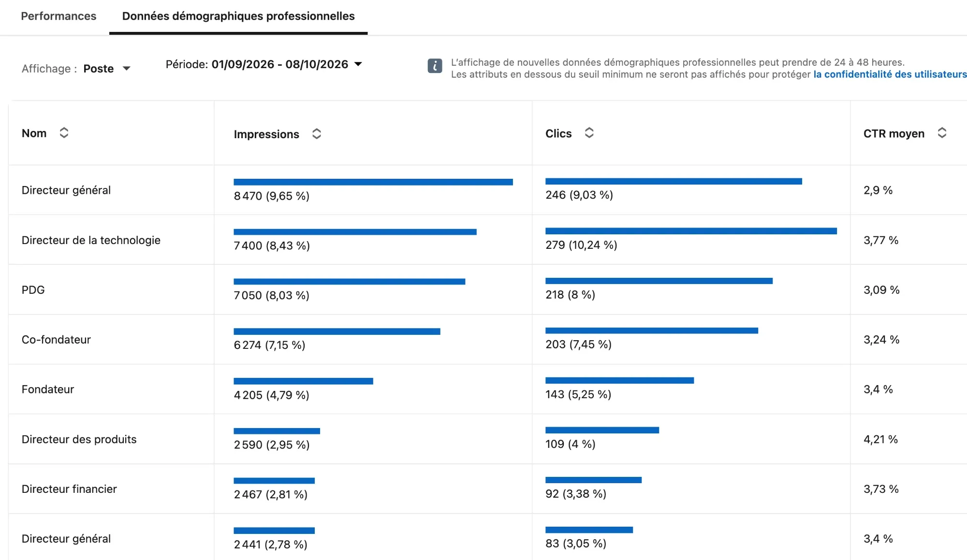The image size is (967, 560).
Task: Click the CTR moyen header label
Action: (894, 134)
